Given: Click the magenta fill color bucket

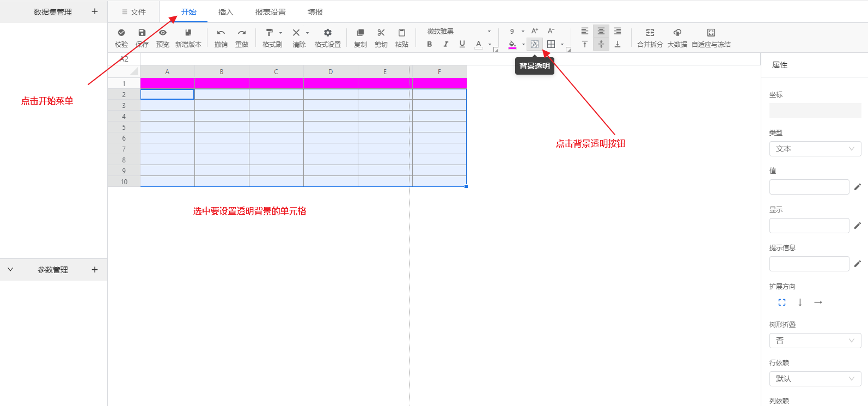Looking at the screenshot, I should point(512,44).
